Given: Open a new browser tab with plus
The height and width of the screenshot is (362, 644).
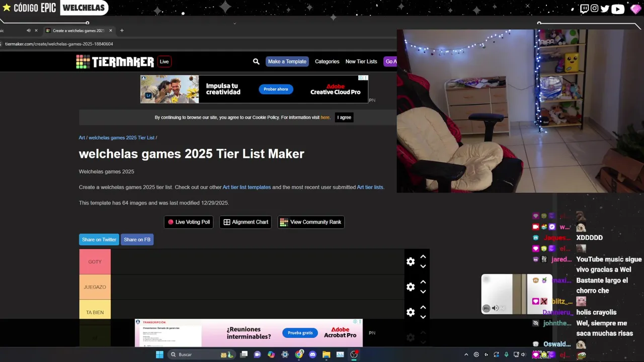Looking at the screenshot, I should coord(122,30).
